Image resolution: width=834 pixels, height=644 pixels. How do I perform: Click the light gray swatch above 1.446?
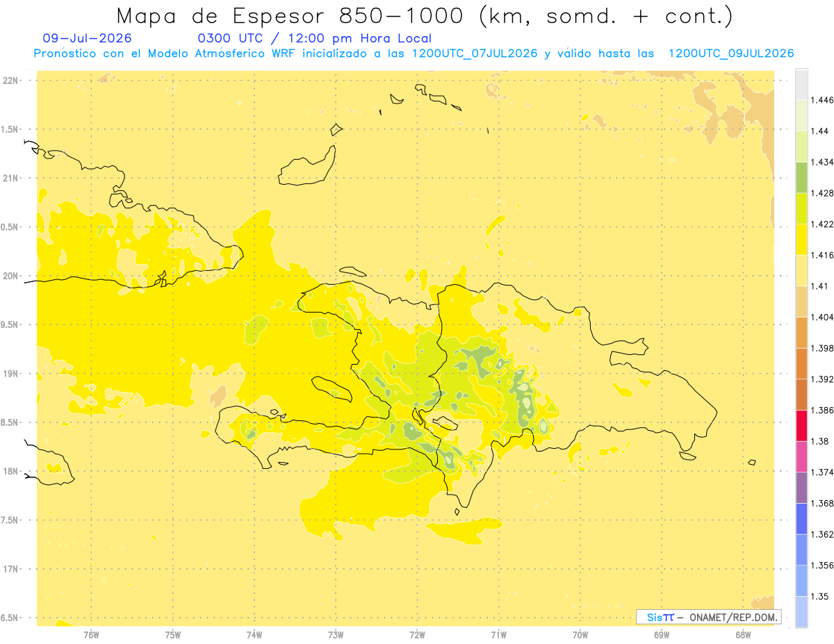pyautogui.click(x=801, y=84)
